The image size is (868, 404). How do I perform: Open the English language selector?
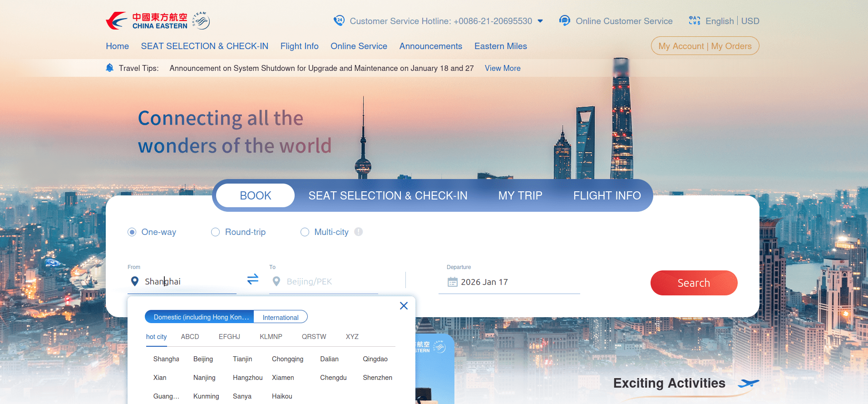(x=719, y=21)
